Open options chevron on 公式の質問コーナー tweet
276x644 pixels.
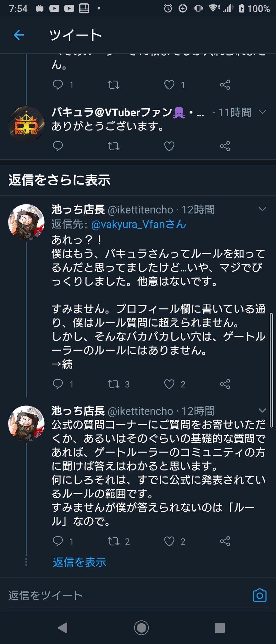point(262,410)
